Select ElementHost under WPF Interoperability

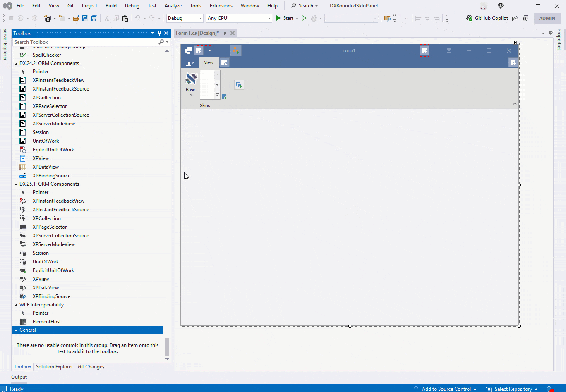point(46,321)
